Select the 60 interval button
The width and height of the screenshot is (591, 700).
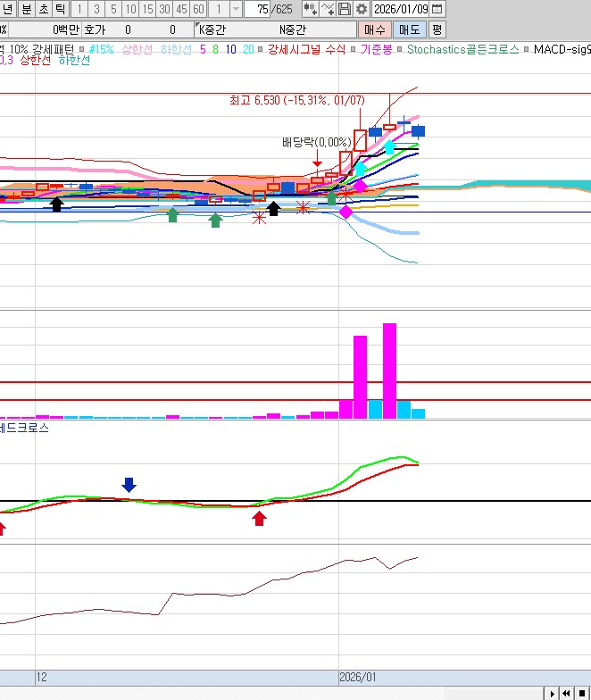coord(198,9)
